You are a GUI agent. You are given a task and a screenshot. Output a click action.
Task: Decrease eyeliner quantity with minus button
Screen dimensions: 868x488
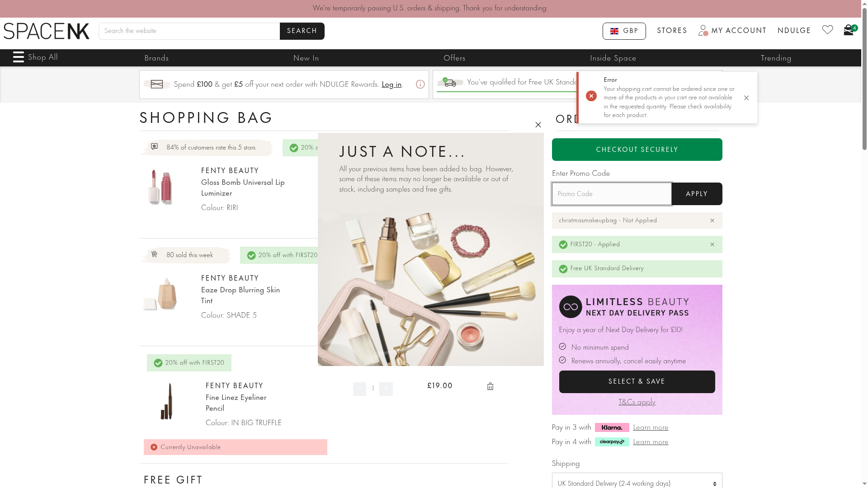pyautogui.click(x=359, y=389)
